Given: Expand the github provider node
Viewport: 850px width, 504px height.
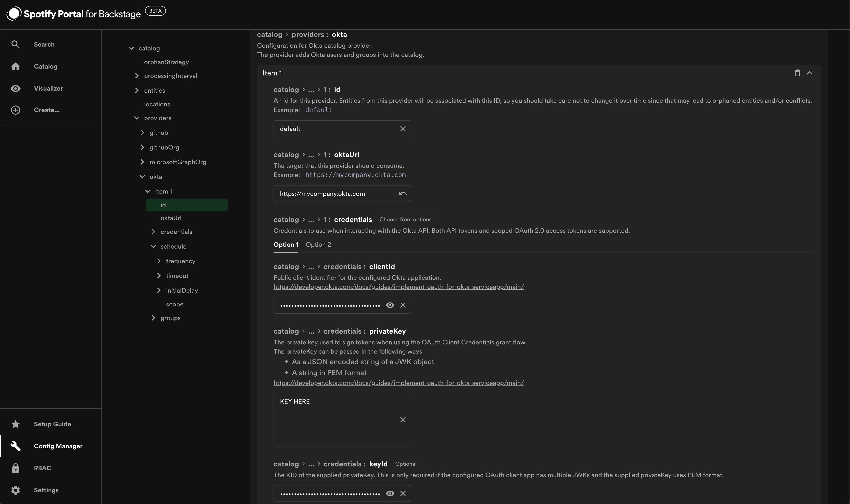Looking at the screenshot, I should click(142, 133).
